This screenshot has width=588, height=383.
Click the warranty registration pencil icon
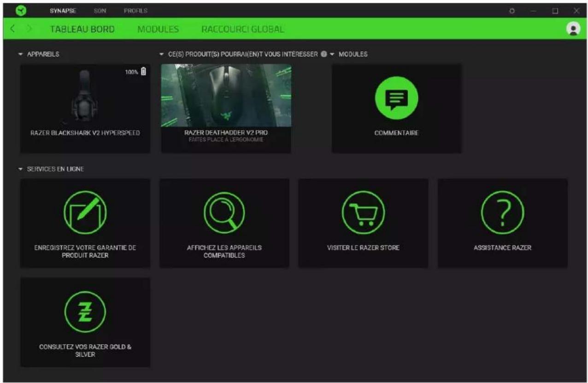pyautogui.click(x=85, y=212)
